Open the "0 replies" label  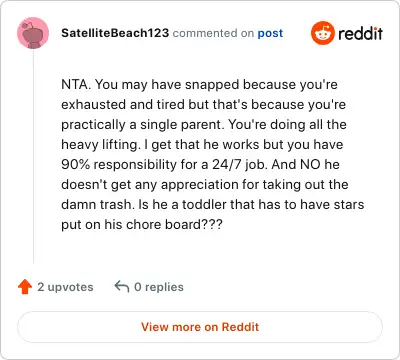click(x=159, y=287)
